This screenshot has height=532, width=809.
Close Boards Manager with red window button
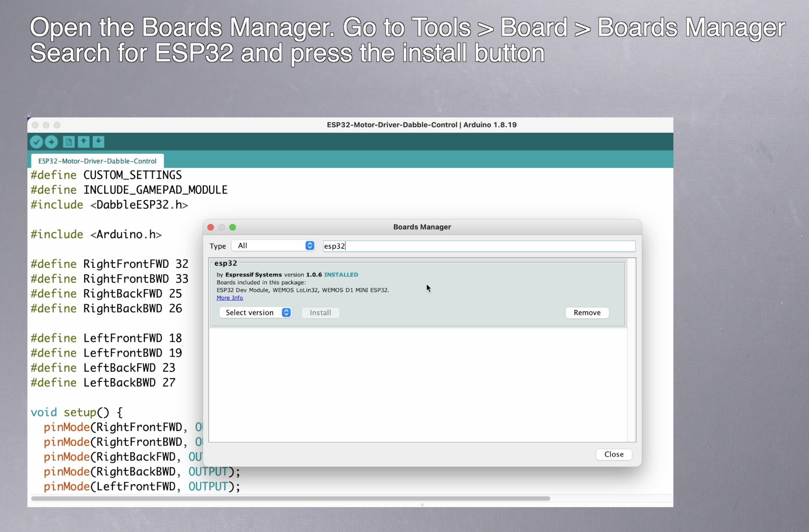[211, 227]
